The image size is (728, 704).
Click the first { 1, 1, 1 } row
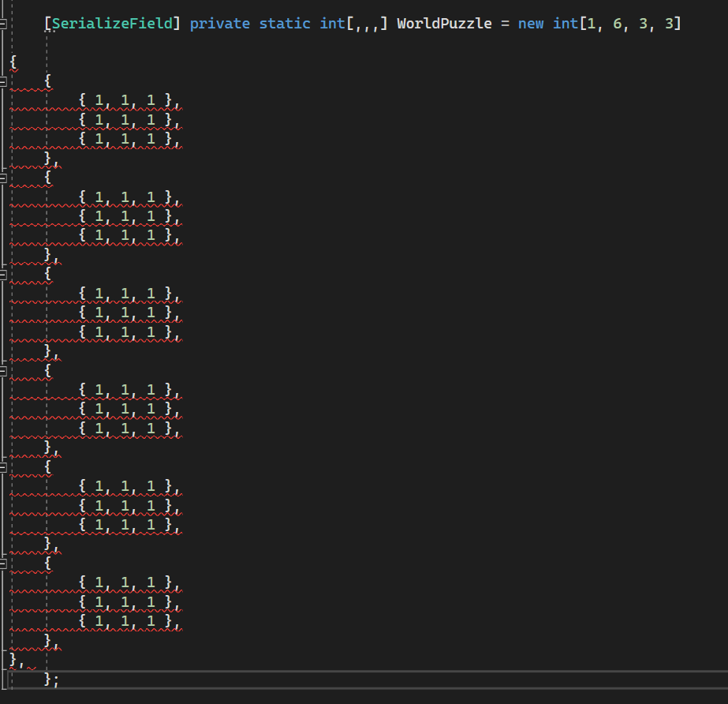[x=129, y=100]
